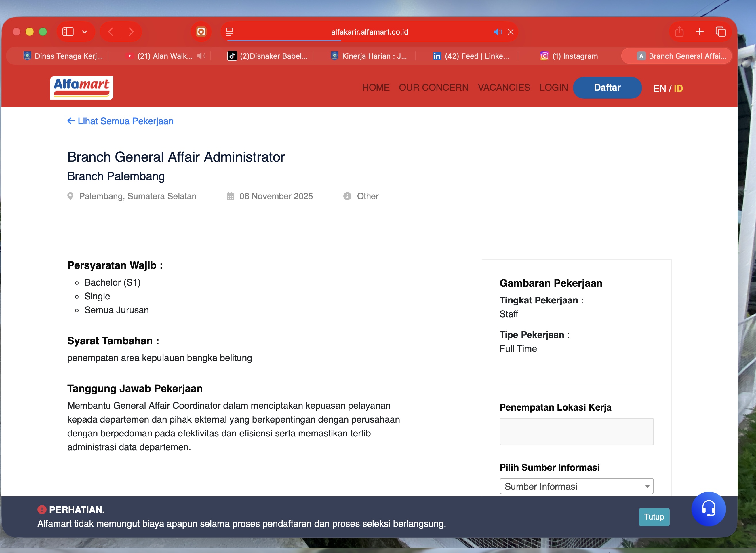The height and width of the screenshot is (553, 756).
Task: Mute the Alan Walker tab's speaker icon
Action: [x=201, y=56]
